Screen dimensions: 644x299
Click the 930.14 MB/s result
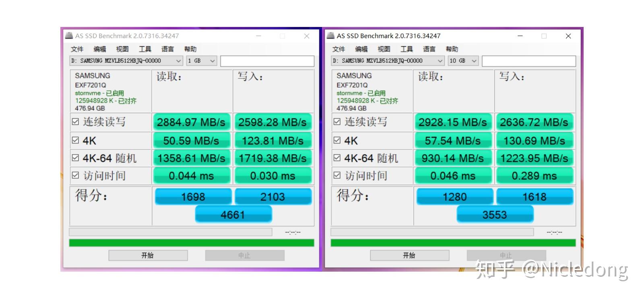tap(453, 158)
